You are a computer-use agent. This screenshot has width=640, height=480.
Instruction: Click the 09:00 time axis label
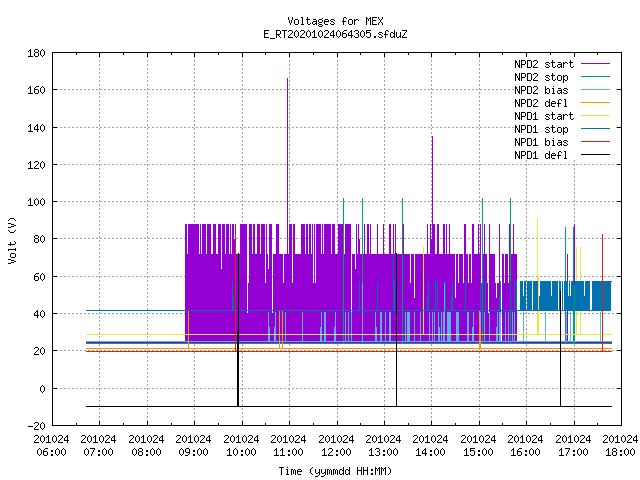point(193,453)
